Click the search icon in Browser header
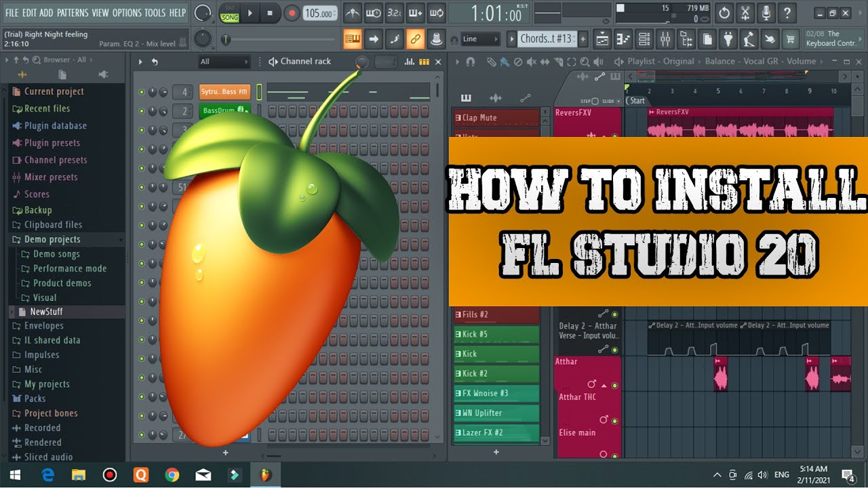The height and width of the screenshot is (488, 868). (x=37, y=60)
